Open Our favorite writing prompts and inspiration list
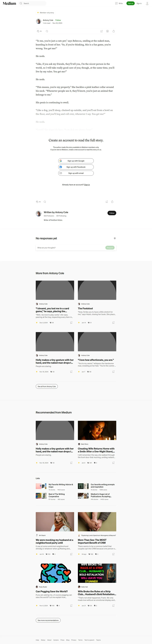The width and height of the screenshot is (152, 644). coord(103,486)
